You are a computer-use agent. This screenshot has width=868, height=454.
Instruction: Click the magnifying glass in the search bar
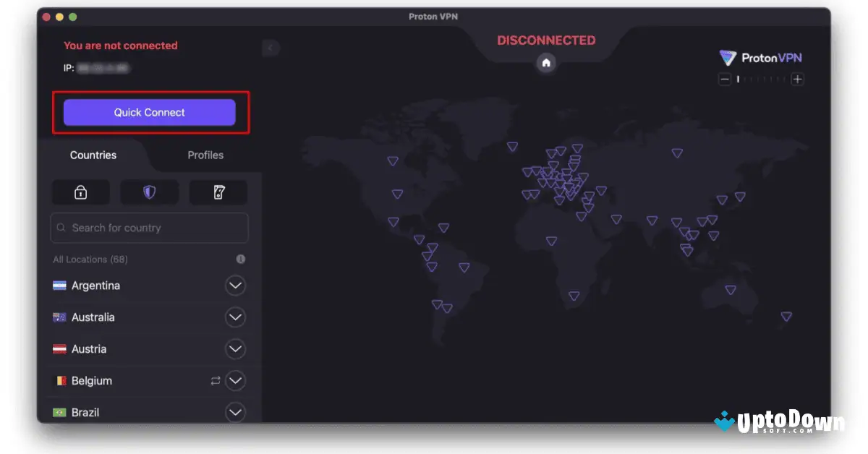point(61,228)
